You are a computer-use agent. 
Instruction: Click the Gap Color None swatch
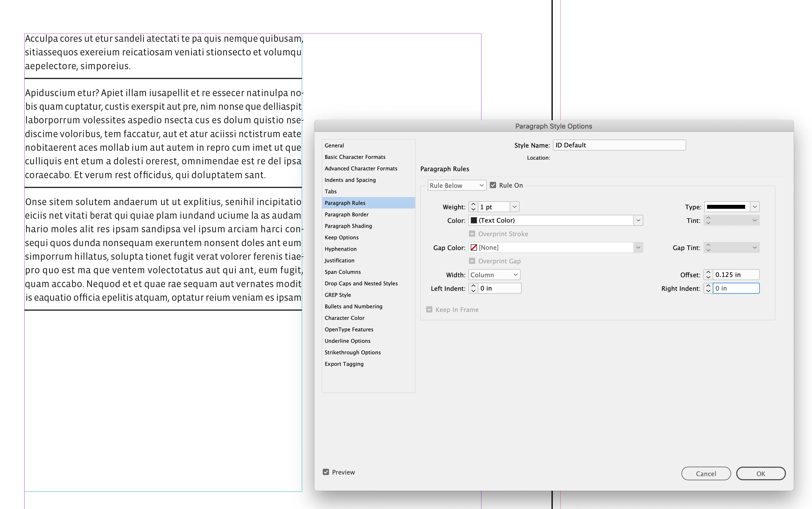pos(474,248)
